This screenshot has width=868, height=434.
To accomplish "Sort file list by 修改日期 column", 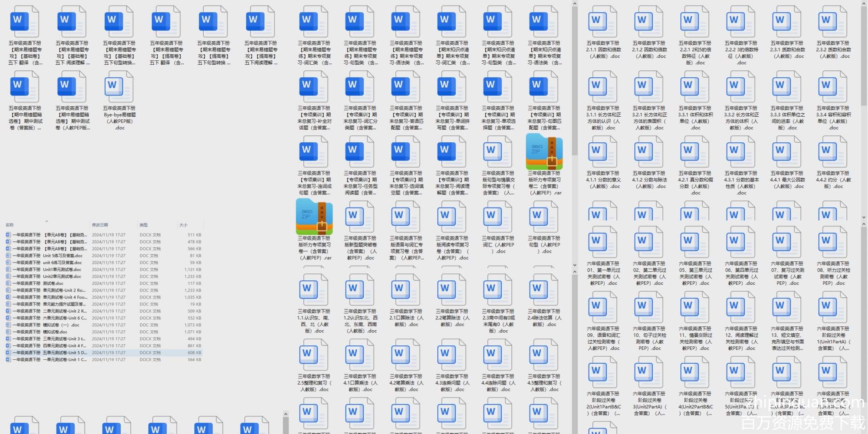I will (100, 225).
